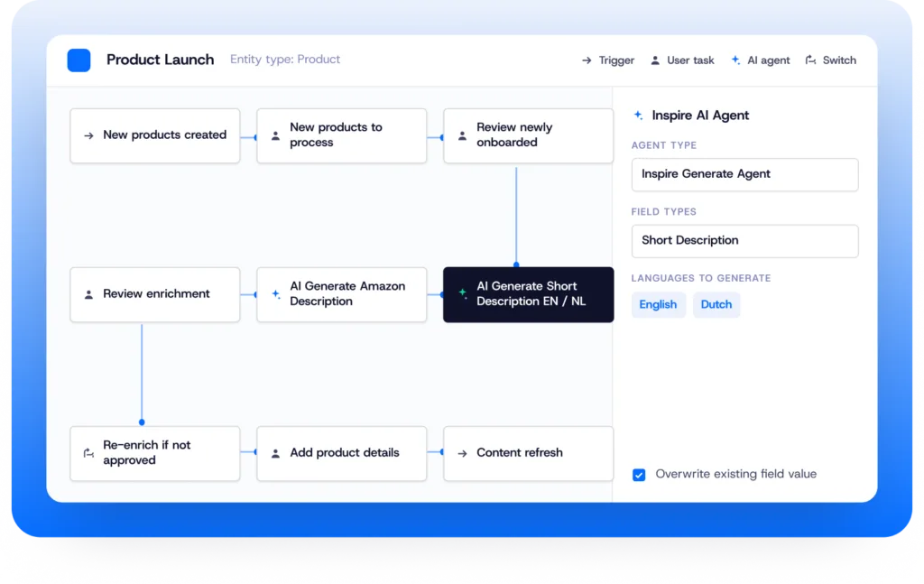Select AI Generate Short Description EN / NL node
Image resolution: width=924 pixels, height=584 pixels.
pos(529,294)
